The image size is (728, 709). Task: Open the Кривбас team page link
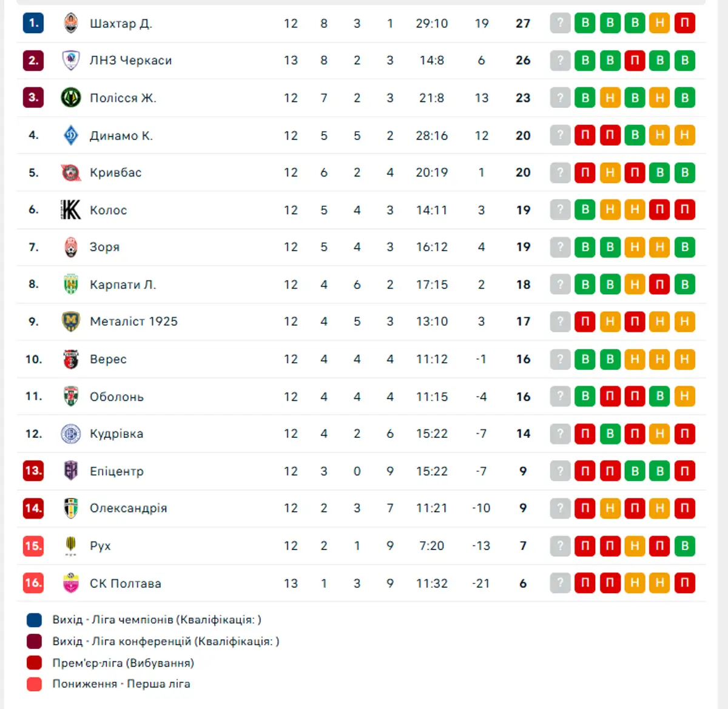click(115, 173)
